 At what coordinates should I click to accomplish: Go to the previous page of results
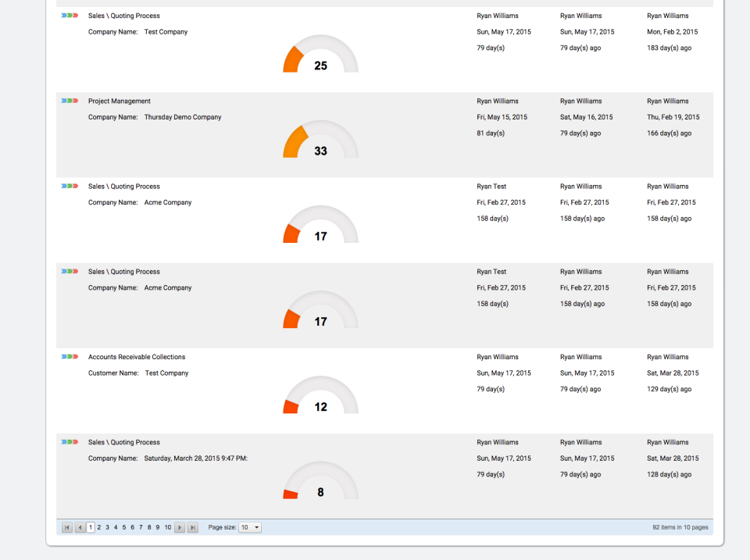point(80,527)
